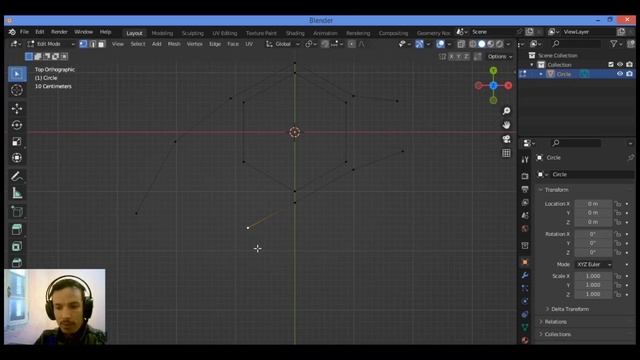Collapse Collection in outliner
Image resolution: width=640 pixels, height=360 pixels.
coord(532,64)
